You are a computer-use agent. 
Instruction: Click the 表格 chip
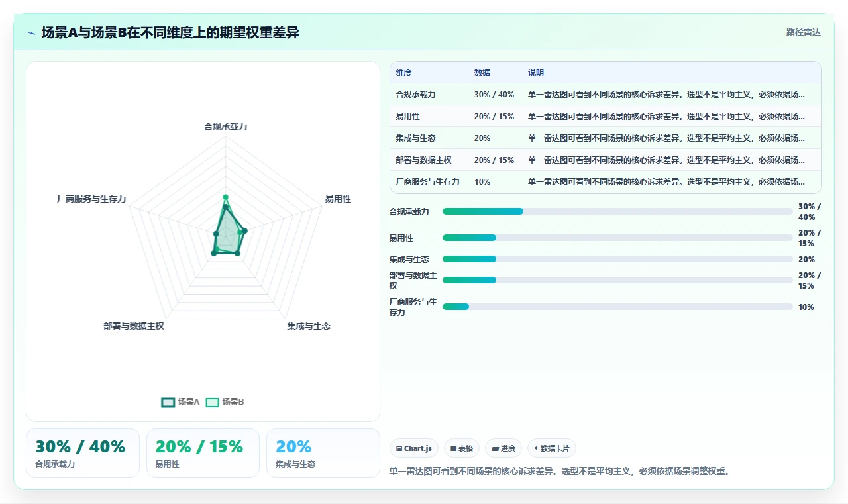tap(461, 448)
